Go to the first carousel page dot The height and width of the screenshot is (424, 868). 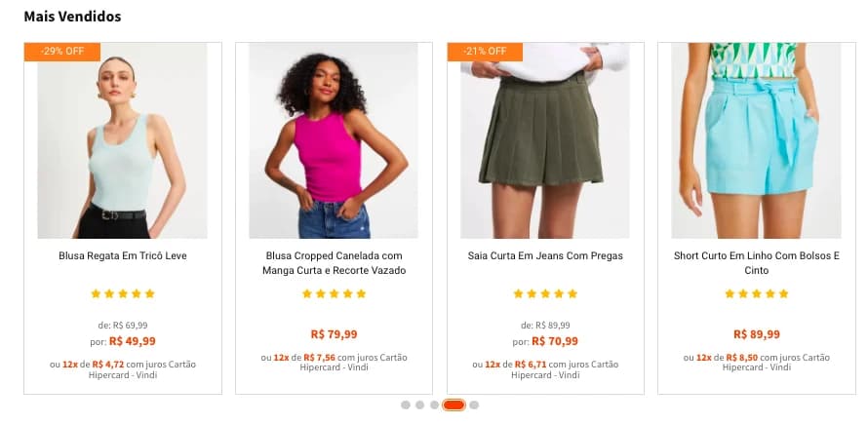[406, 405]
